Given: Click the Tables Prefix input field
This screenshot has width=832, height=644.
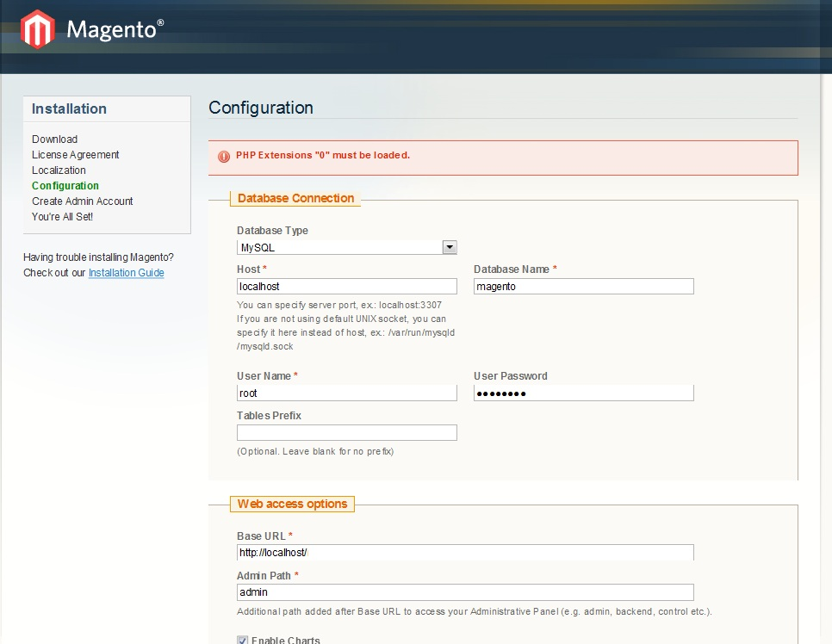Looking at the screenshot, I should coord(347,432).
